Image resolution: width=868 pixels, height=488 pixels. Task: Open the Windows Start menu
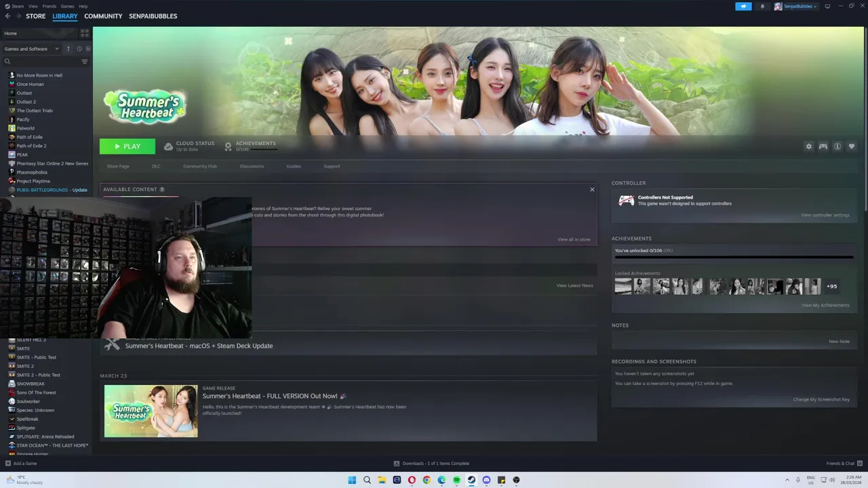pyautogui.click(x=352, y=480)
